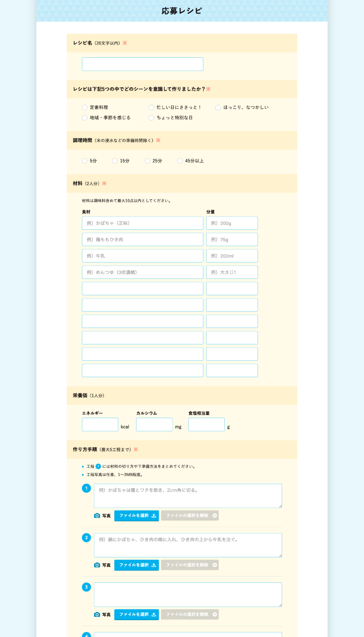Click the amount field with 200ml placeholder
Screen dimensions: 364x637
[232, 256]
